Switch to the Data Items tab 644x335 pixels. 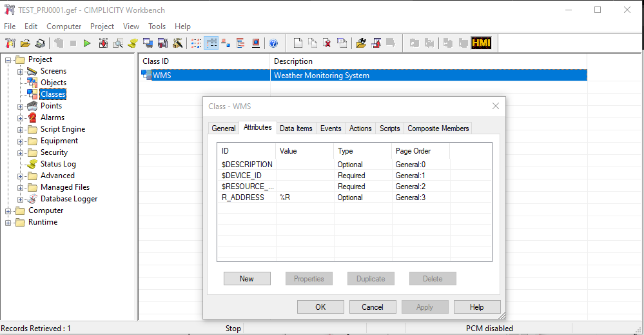(296, 128)
